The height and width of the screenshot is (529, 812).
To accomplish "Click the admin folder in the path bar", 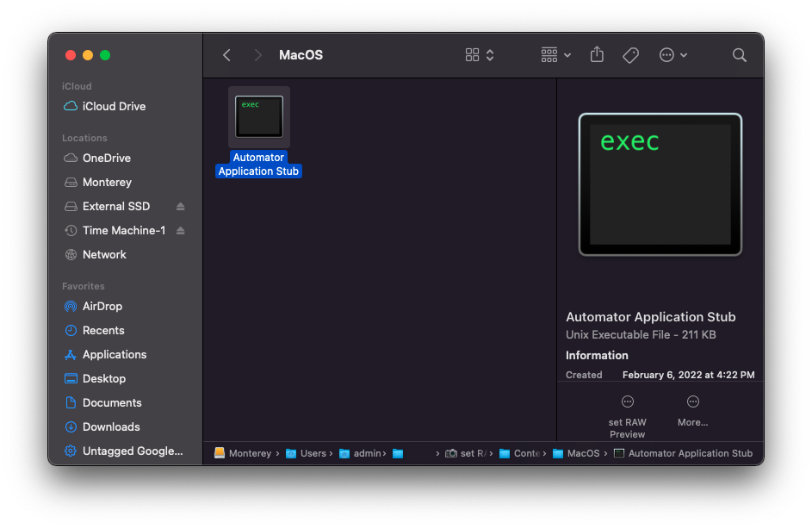I will (363, 452).
